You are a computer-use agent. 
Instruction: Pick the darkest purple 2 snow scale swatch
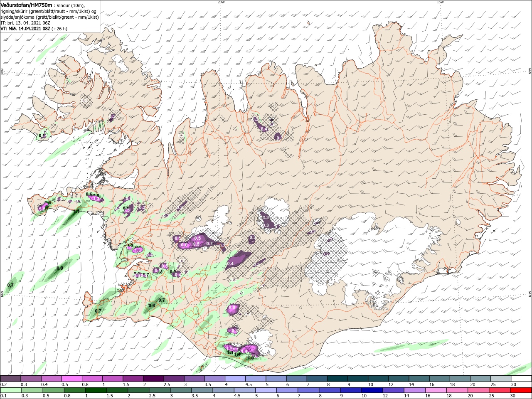[x=153, y=379]
